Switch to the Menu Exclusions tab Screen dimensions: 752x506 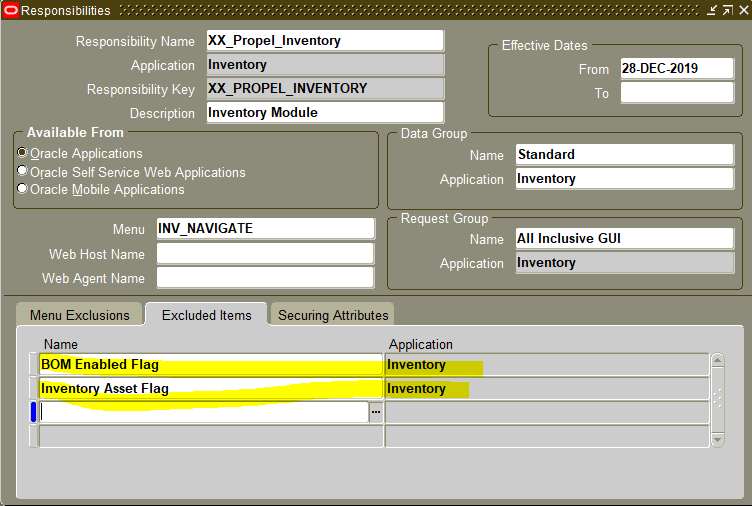pos(80,315)
